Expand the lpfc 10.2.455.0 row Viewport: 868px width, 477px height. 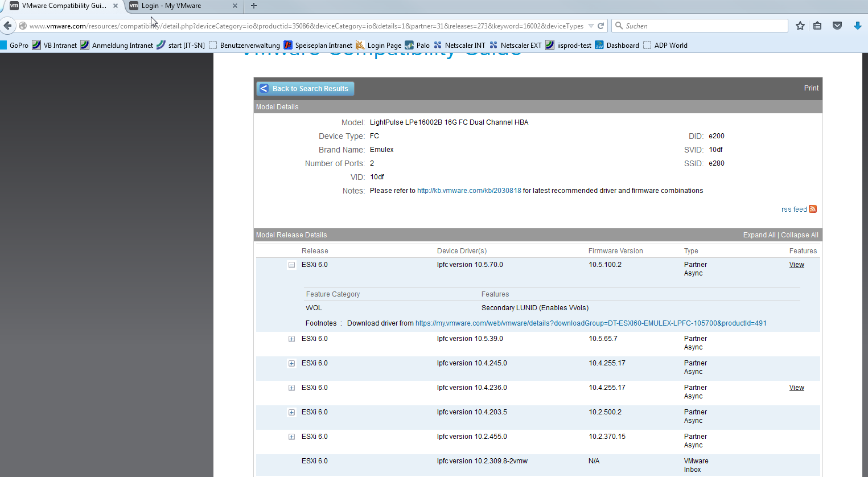pos(291,437)
